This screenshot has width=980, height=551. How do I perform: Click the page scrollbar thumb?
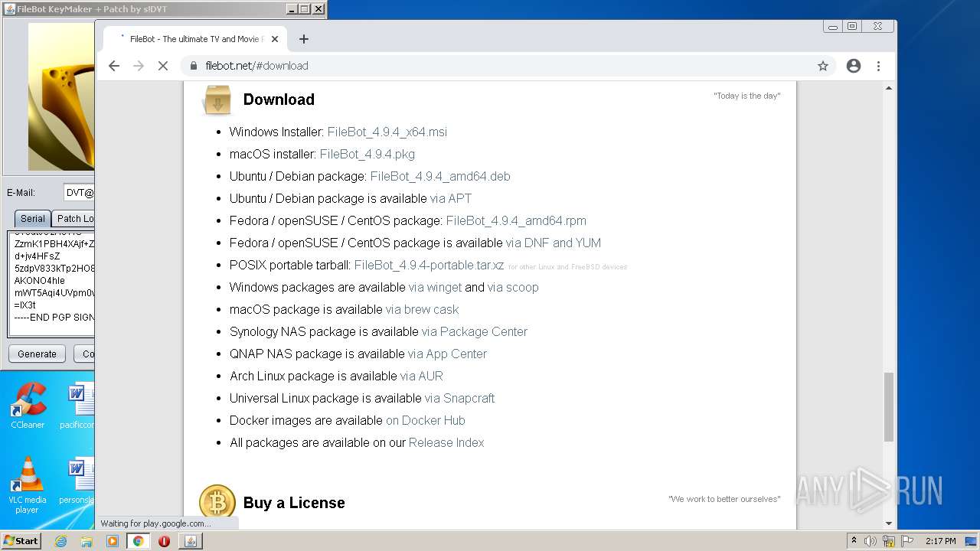click(889, 407)
